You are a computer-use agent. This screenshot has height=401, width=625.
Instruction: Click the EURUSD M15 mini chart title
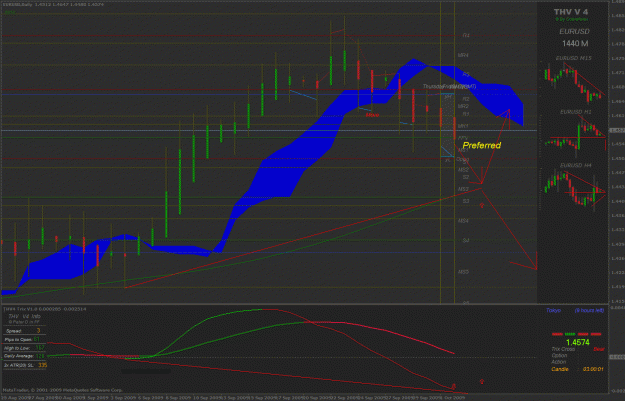[x=574, y=58]
